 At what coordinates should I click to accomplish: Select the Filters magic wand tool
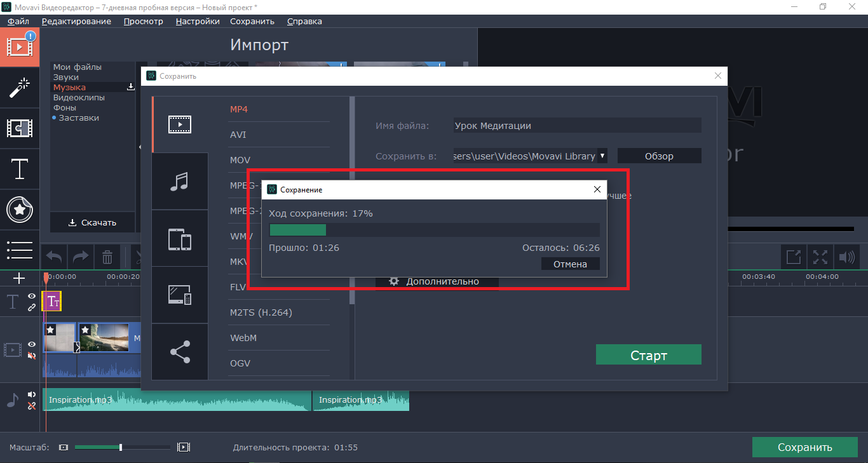click(20, 88)
